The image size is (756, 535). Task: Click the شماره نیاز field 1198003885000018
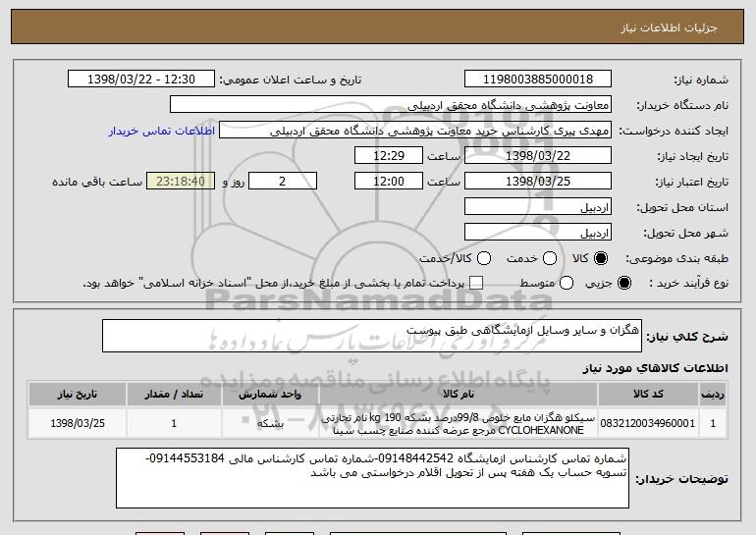point(538,80)
